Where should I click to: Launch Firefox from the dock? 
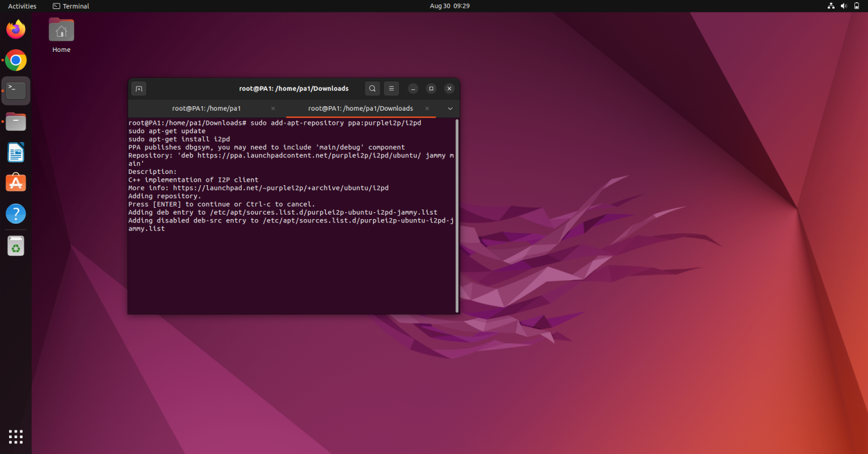(15, 29)
